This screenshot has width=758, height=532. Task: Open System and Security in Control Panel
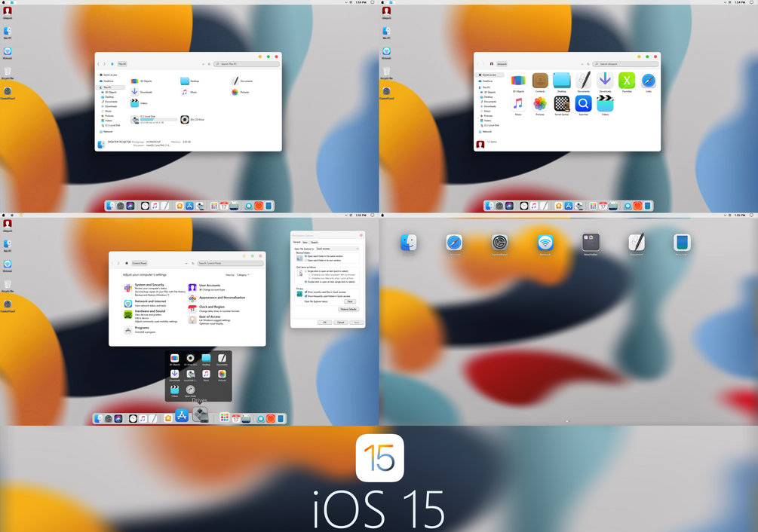(149, 285)
